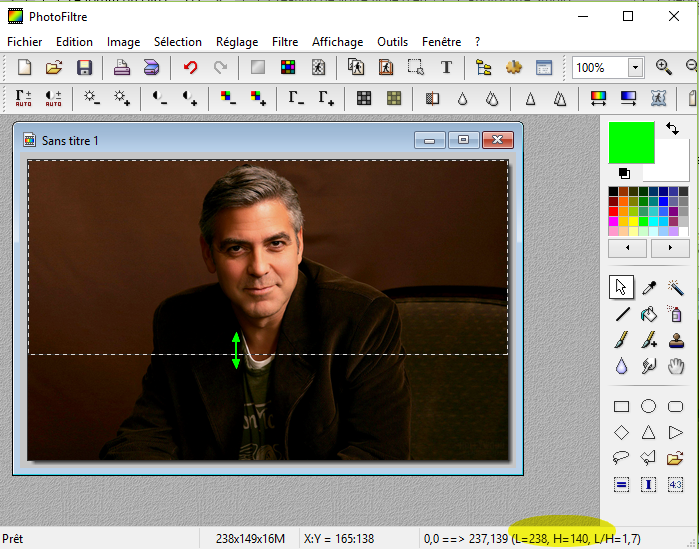Click the sepia old photo grid icon

click(x=394, y=98)
